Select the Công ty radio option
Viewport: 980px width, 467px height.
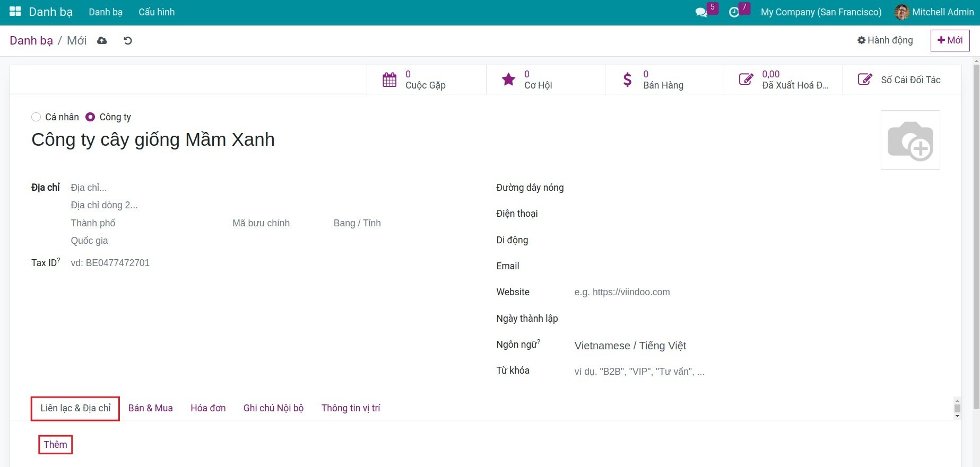tap(90, 117)
